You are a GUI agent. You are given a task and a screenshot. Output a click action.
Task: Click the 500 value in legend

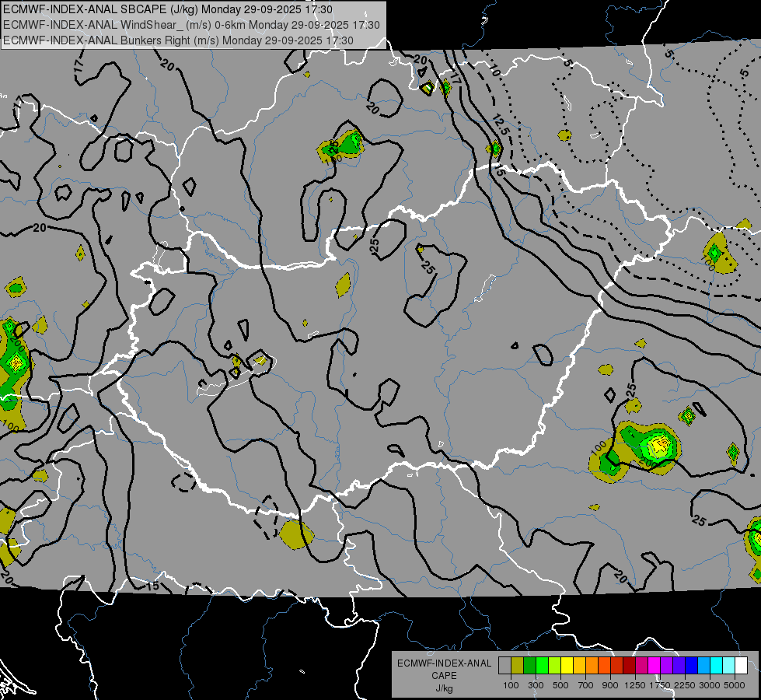(560, 685)
